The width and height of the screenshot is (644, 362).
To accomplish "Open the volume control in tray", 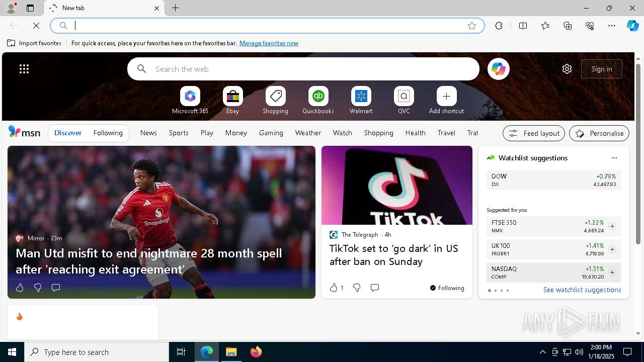I will pos(579,352).
